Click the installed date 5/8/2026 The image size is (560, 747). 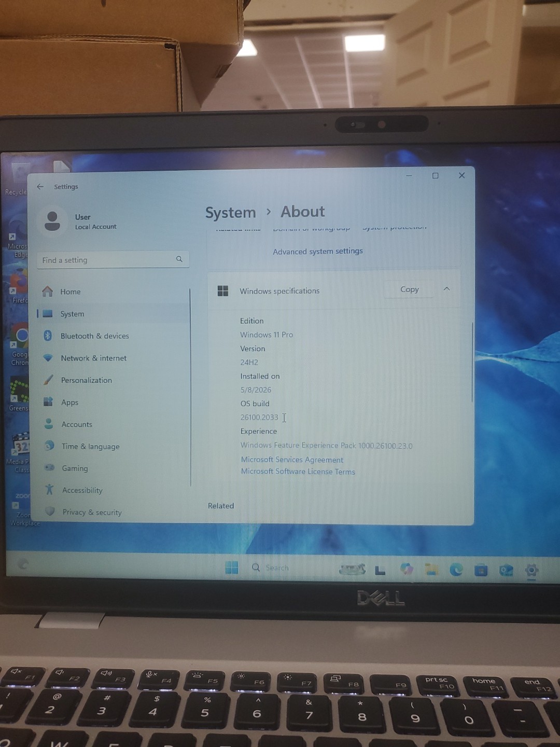click(256, 390)
